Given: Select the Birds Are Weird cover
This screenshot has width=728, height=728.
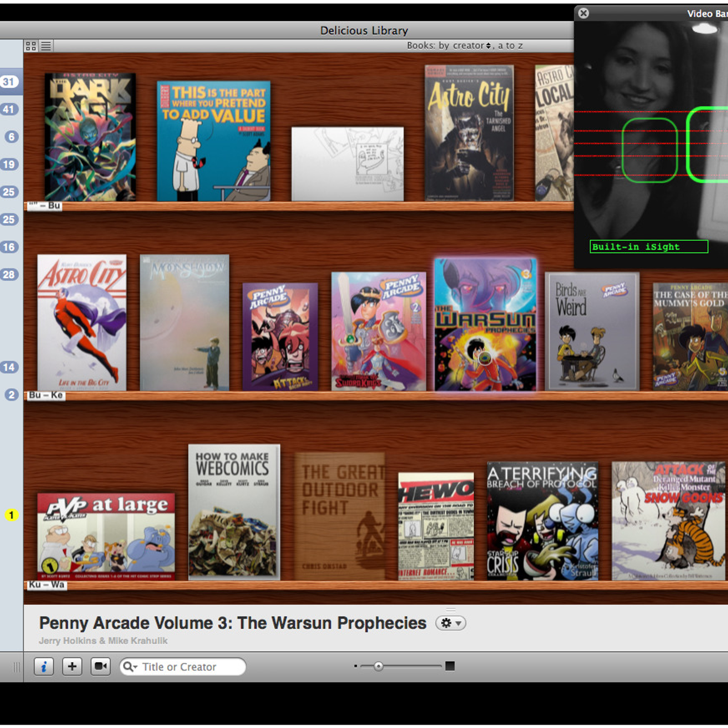Looking at the screenshot, I should (x=592, y=331).
